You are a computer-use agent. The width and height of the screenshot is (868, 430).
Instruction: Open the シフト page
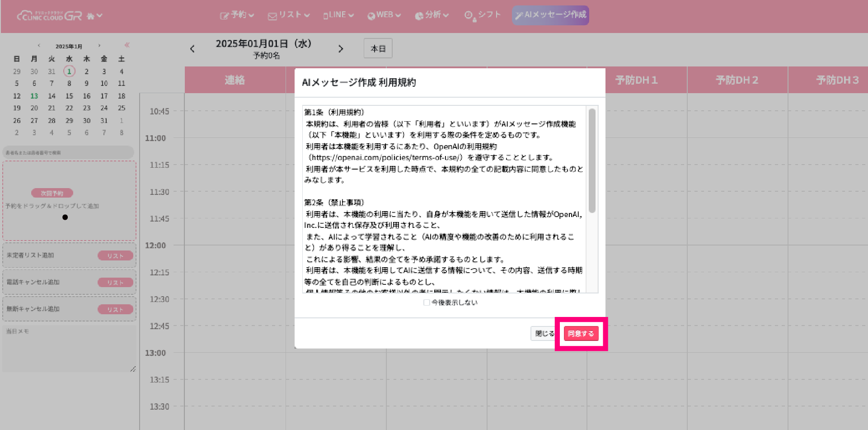[x=483, y=15]
